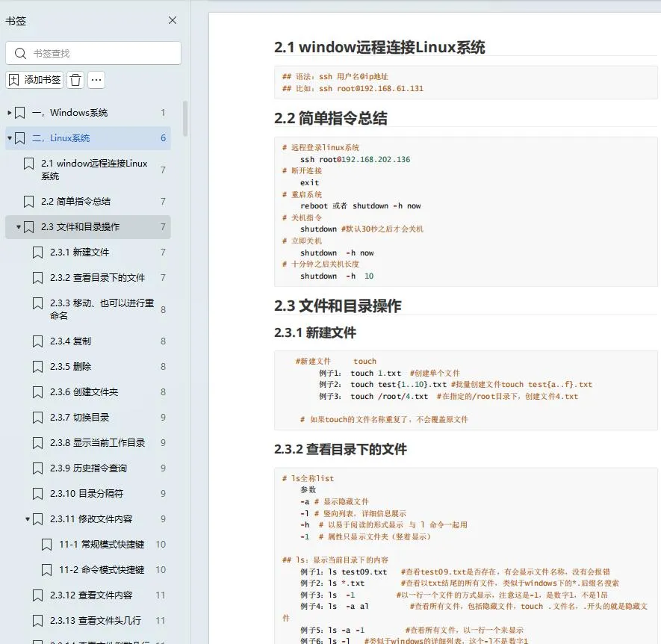This screenshot has height=644, width=661.
Task: Click bookmark icon beside 2.3.6 创建文件夹
Action: 37,391
